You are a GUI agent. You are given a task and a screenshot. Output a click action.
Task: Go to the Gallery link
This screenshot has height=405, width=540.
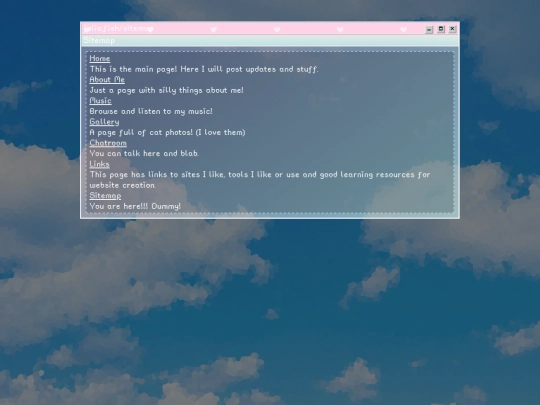coord(104,122)
